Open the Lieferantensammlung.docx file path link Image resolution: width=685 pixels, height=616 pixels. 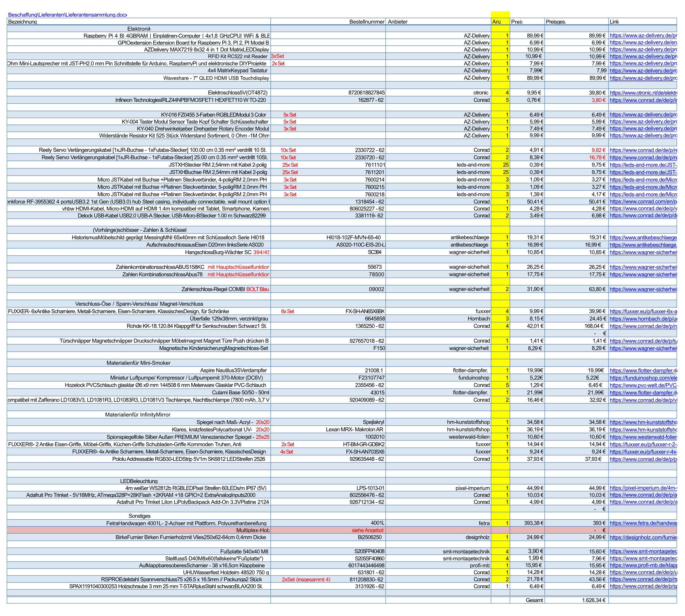coord(67,15)
